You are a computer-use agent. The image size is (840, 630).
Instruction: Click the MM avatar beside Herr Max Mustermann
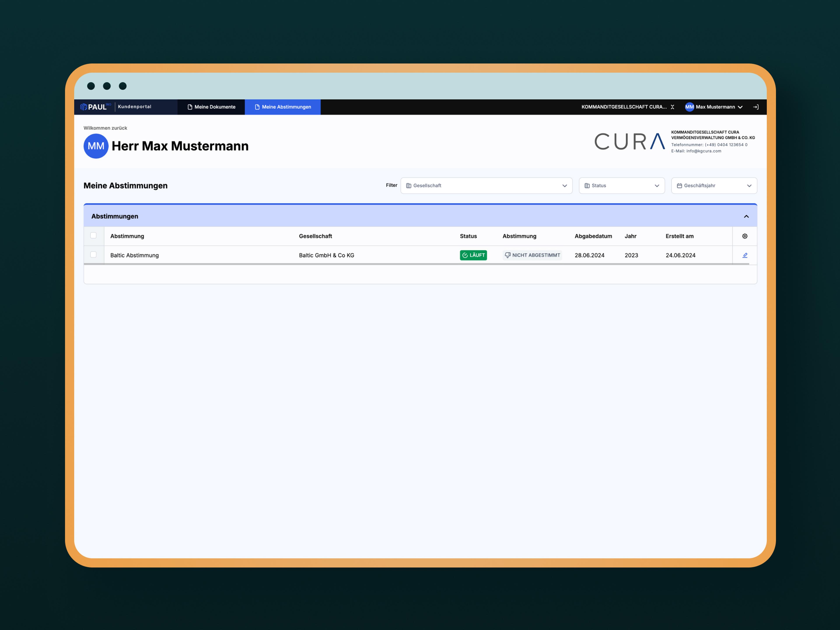(x=96, y=146)
